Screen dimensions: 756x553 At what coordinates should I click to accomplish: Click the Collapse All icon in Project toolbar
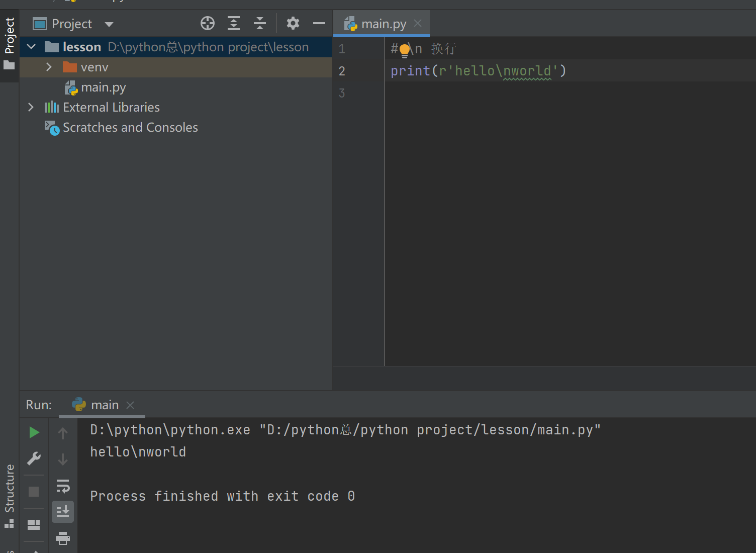260,24
